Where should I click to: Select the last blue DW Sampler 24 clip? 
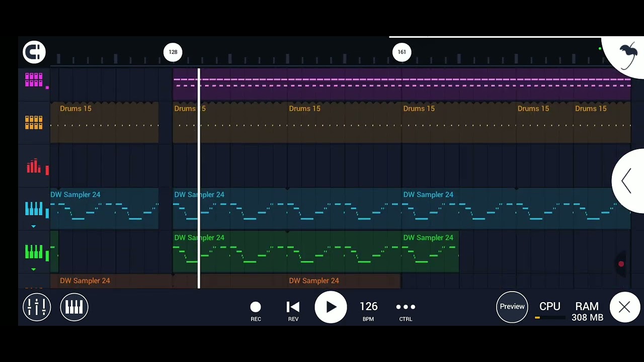(516, 209)
